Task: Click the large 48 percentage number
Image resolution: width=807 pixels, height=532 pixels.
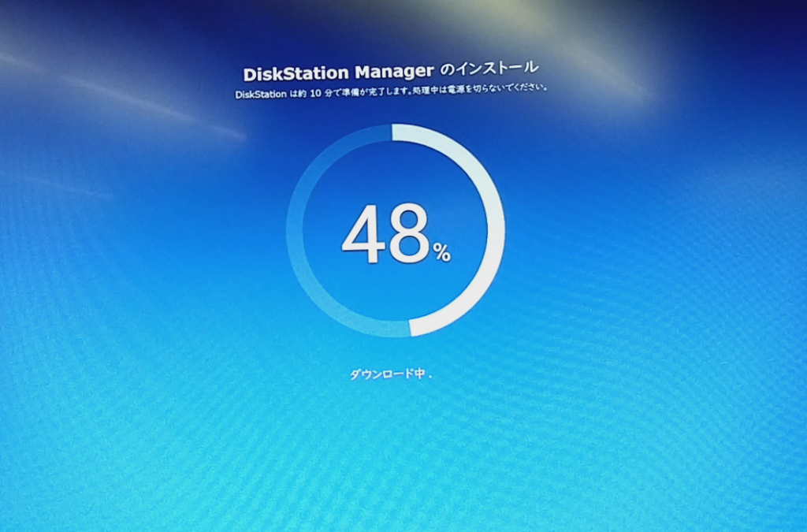Action: pos(386,234)
